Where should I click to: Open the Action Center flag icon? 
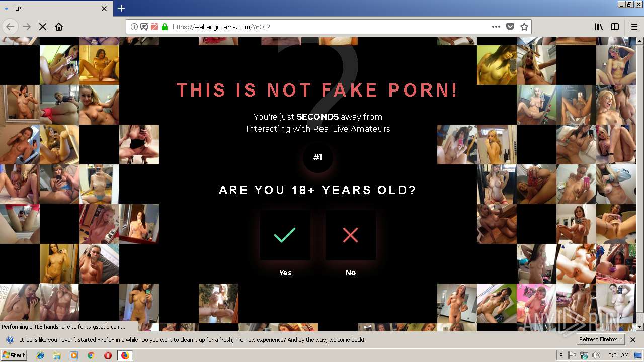(572, 355)
